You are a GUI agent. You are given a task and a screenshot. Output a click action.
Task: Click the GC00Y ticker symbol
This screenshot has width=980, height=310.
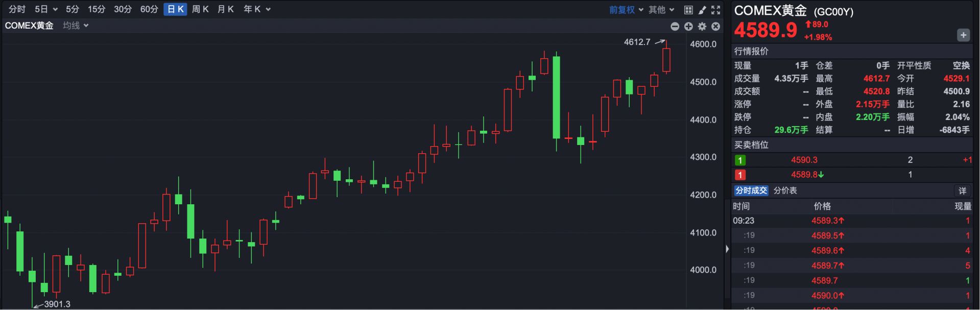pos(833,12)
